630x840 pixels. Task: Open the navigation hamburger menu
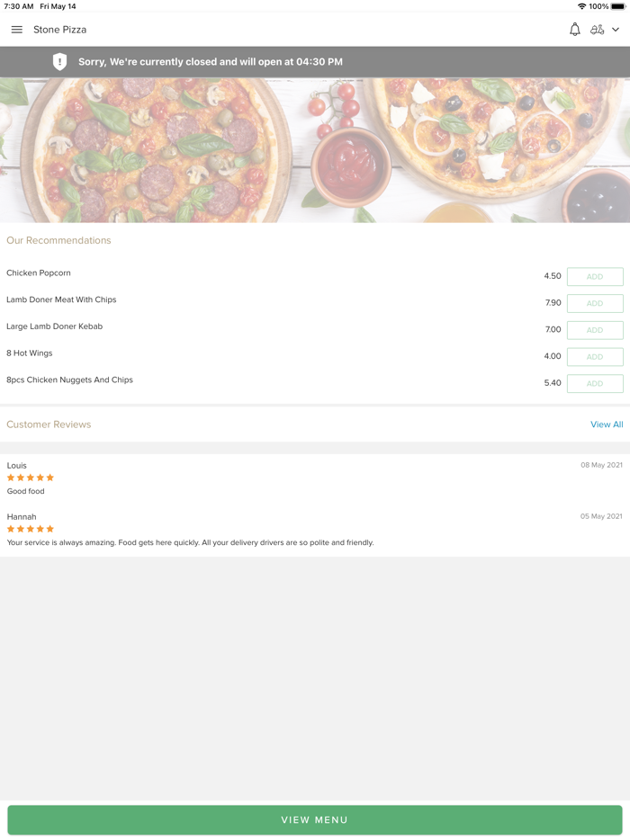coord(16,29)
